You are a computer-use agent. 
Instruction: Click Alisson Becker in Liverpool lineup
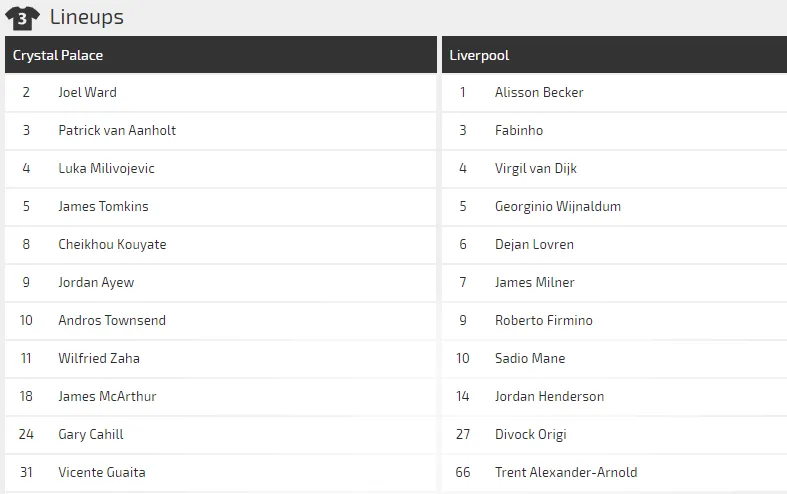coord(539,92)
